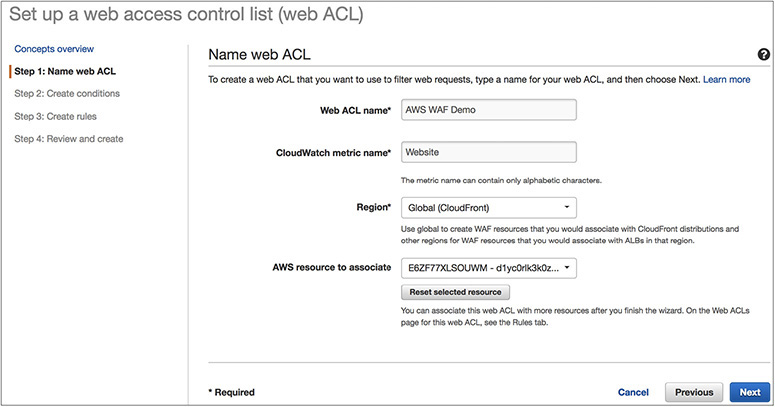Jump to Step 3: Create rules
Screen dimensions: 775x407
click(x=60, y=116)
